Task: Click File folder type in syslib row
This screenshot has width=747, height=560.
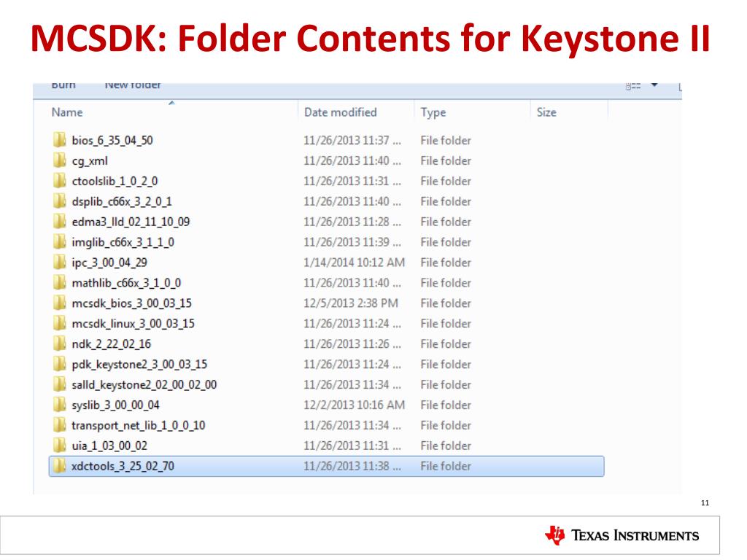Action: click(446, 405)
